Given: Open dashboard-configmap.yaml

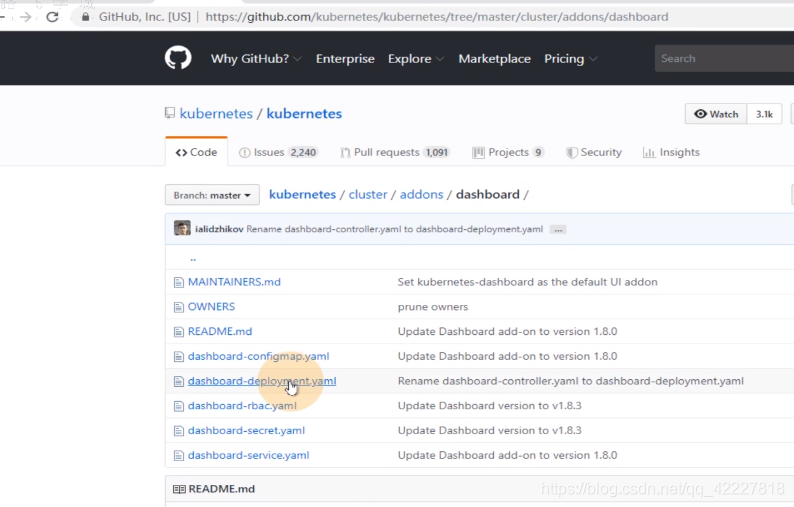Looking at the screenshot, I should tap(258, 356).
